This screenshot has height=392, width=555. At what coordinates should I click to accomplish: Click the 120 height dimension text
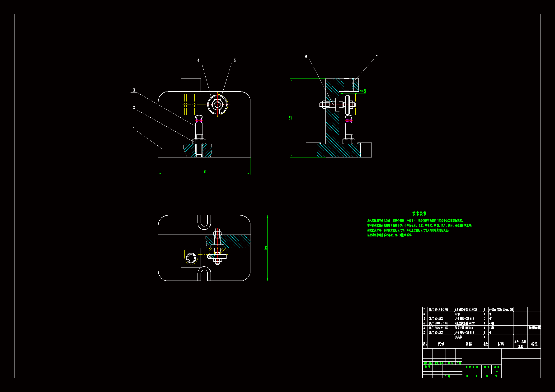290,118
